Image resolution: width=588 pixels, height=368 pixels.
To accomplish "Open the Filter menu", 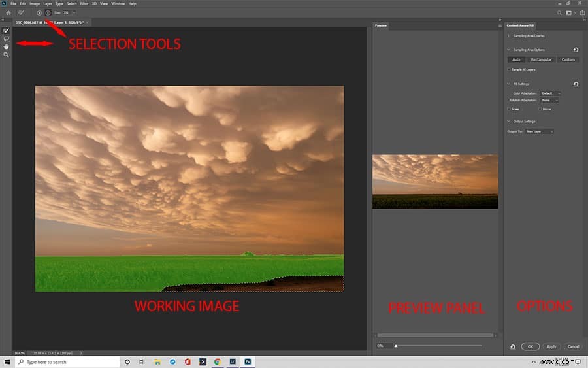I will [84, 4].
